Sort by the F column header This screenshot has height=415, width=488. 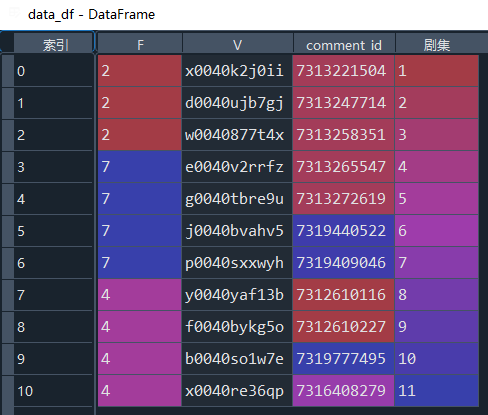coord(140,44)
